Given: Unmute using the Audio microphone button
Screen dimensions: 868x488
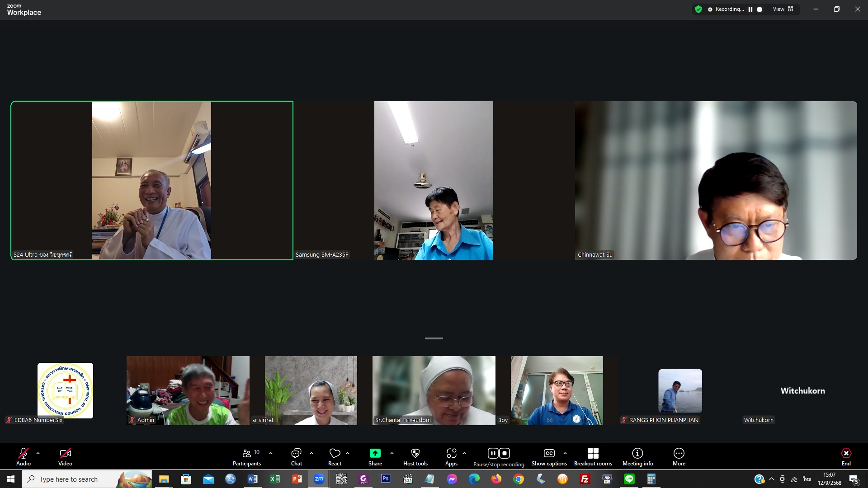Looking at the screenshot, I should point(24,453).
